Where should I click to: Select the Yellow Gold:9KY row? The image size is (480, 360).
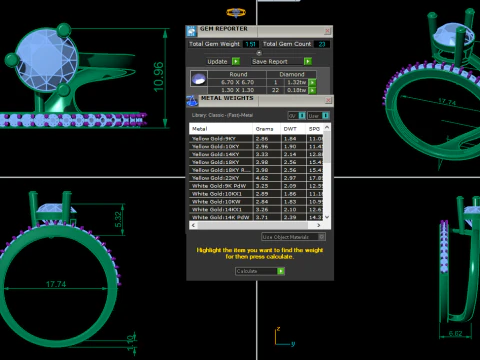click(256, 138)
